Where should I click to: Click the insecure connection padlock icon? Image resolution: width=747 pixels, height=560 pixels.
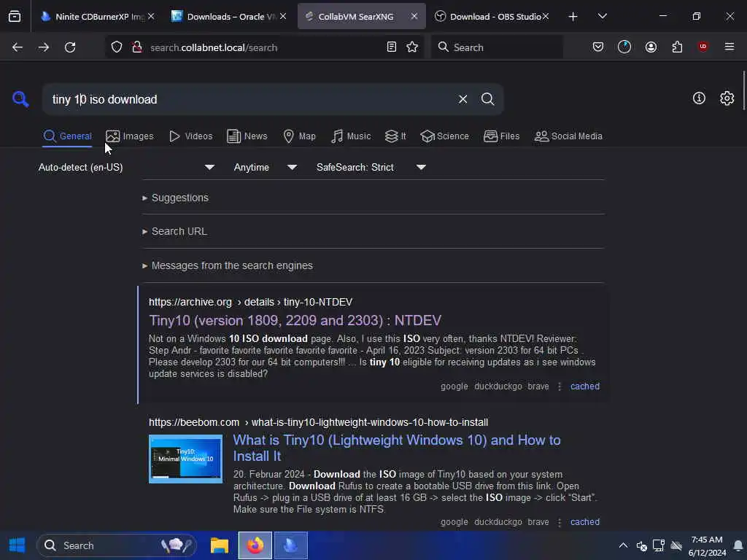tap(137, 47)
